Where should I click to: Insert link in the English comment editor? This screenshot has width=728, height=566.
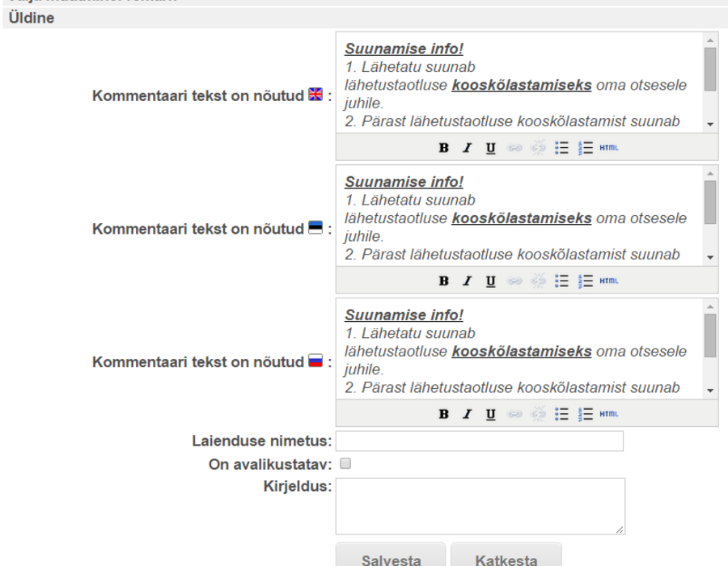point(514,148)
